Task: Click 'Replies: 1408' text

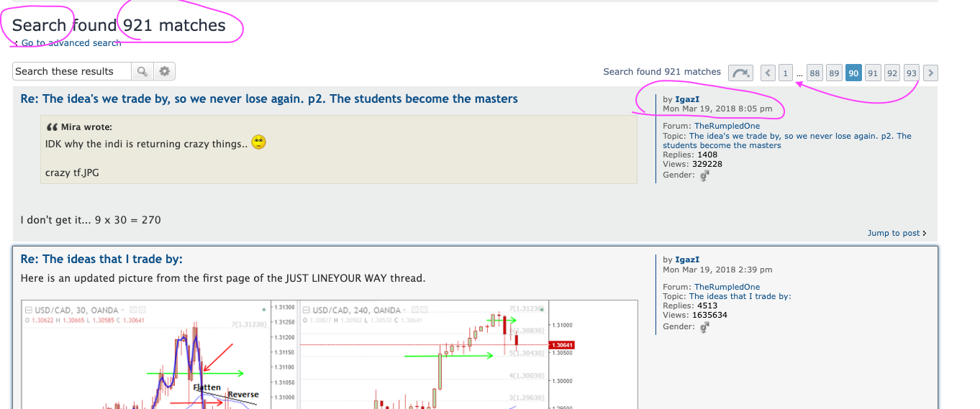Action: (x=690, y=155)
